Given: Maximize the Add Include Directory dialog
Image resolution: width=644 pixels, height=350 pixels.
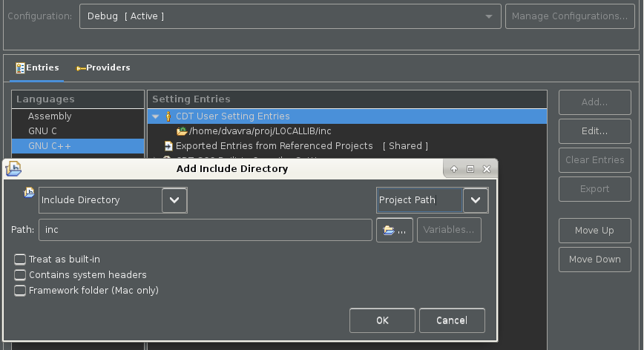Looking at the screenshot, I should tap(470, 169).
